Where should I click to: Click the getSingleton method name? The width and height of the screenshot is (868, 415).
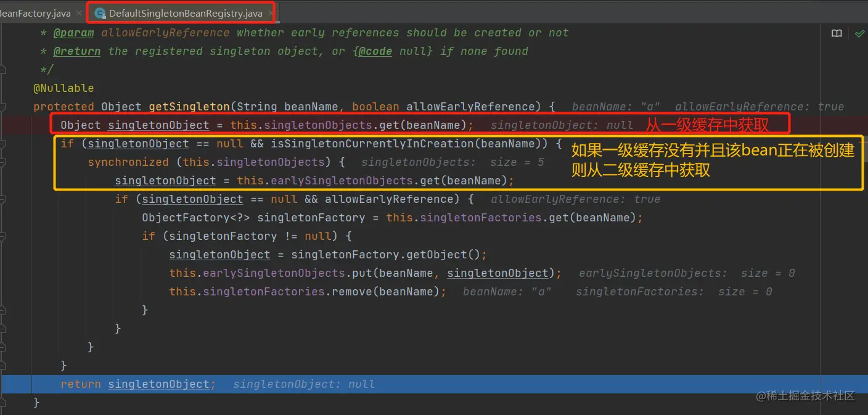point(189,107)
